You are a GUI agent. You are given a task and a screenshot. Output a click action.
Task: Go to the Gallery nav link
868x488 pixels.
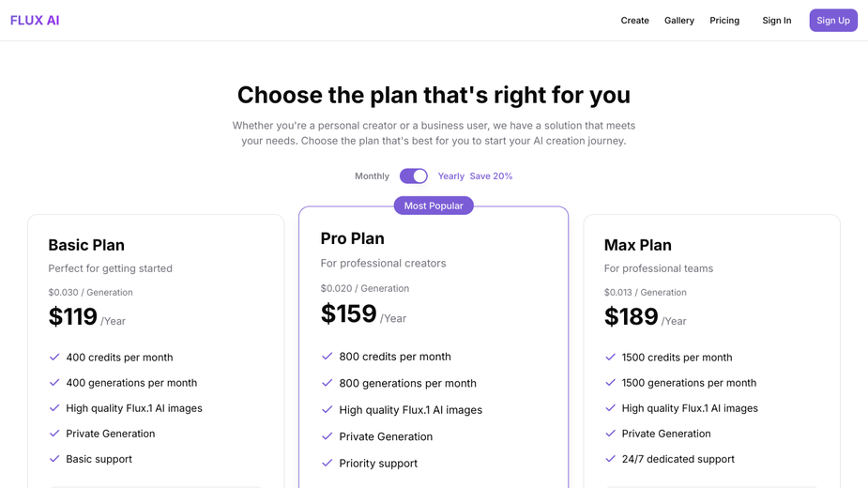tap(679, 21)
